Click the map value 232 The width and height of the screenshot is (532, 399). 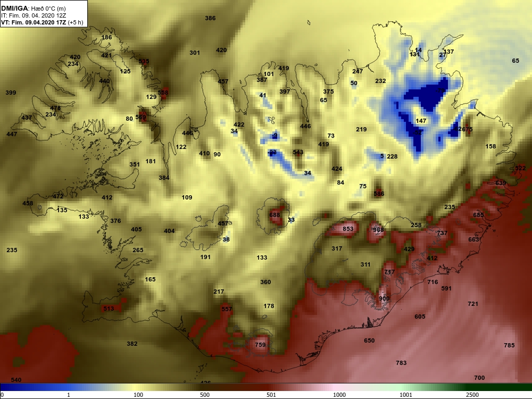click(x=381, y=81)
